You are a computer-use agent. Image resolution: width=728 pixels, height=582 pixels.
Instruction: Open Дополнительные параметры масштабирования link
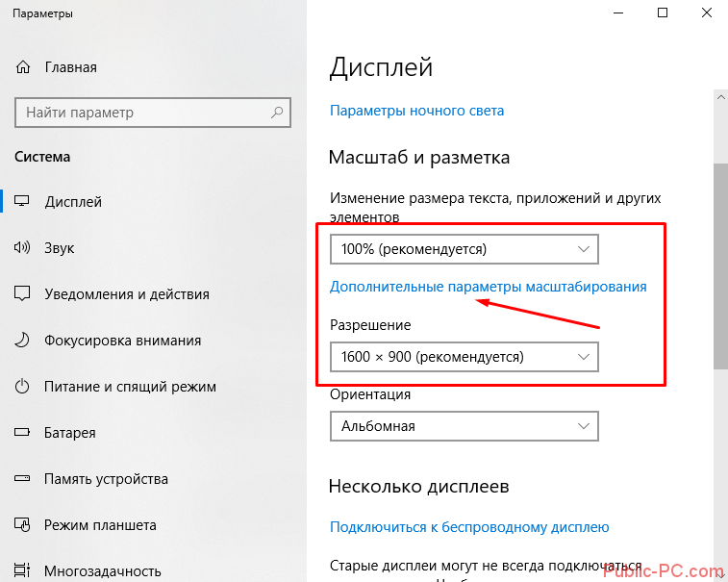point(488,287)
